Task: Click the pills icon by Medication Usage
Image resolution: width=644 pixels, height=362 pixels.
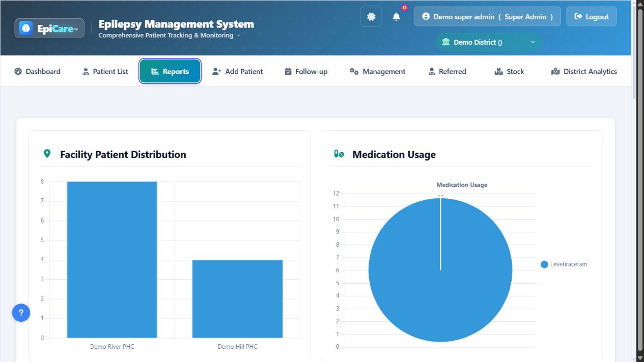Action: click(339, 154)
